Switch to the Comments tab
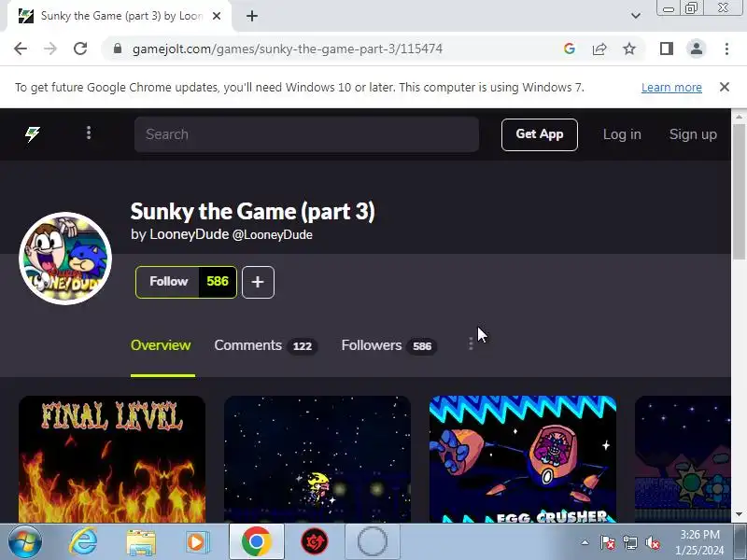The image size is (747, 560). click(x=265, y=345)
